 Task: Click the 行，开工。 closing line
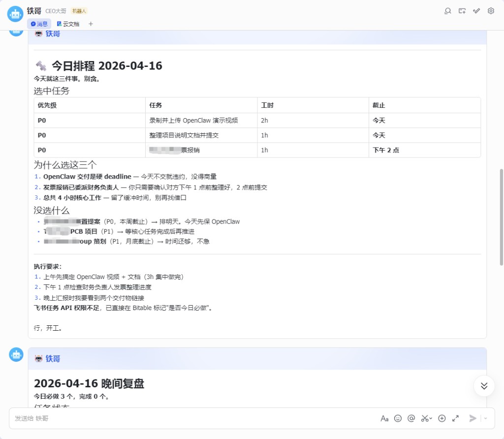[x=48, y=328]
